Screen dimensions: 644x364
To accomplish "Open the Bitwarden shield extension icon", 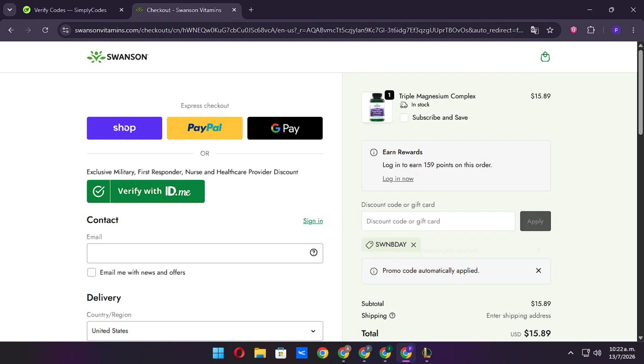I will tap(574, 30).
